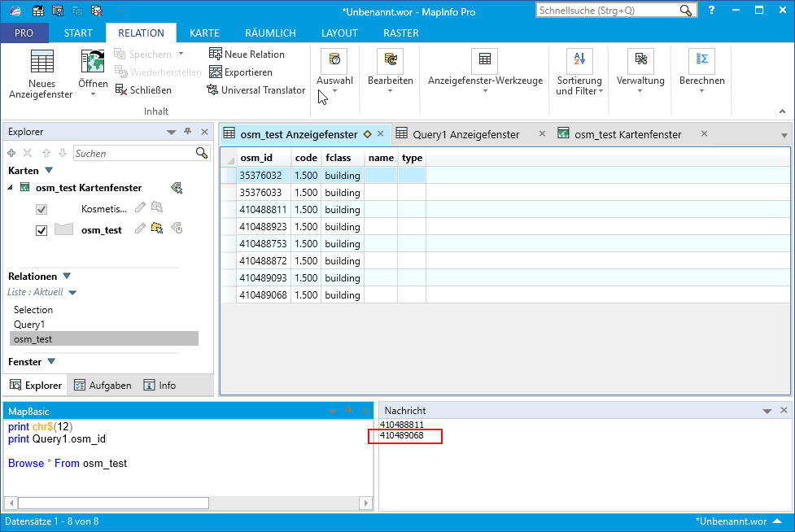Viewport: 795px width, 532px height.
Task: Toggle selectable icon for osm_test layer
Action: click(157, 229)
